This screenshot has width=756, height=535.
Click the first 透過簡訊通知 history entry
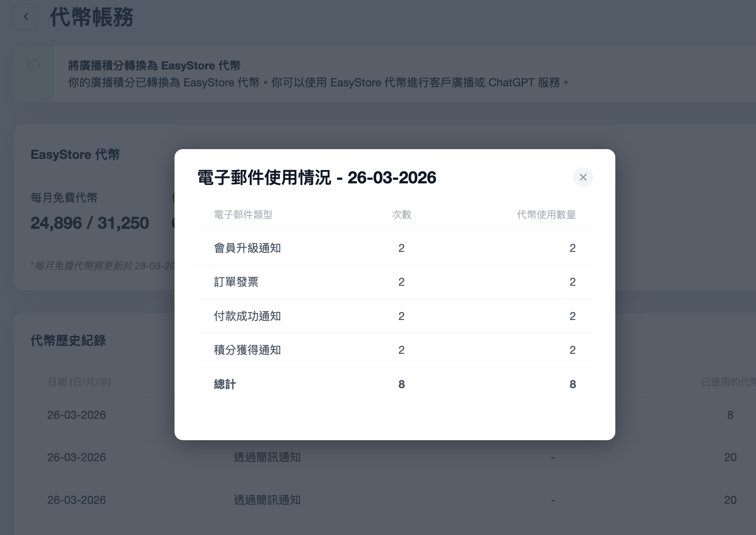point(267,457)
